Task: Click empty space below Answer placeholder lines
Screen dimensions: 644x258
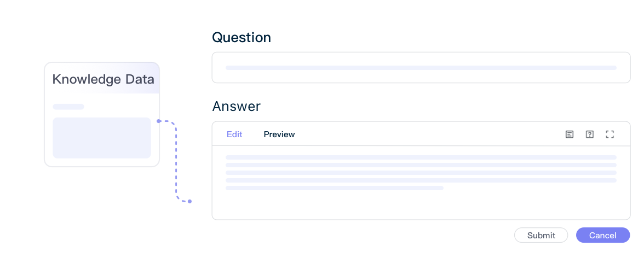Action: coord(421,205)
